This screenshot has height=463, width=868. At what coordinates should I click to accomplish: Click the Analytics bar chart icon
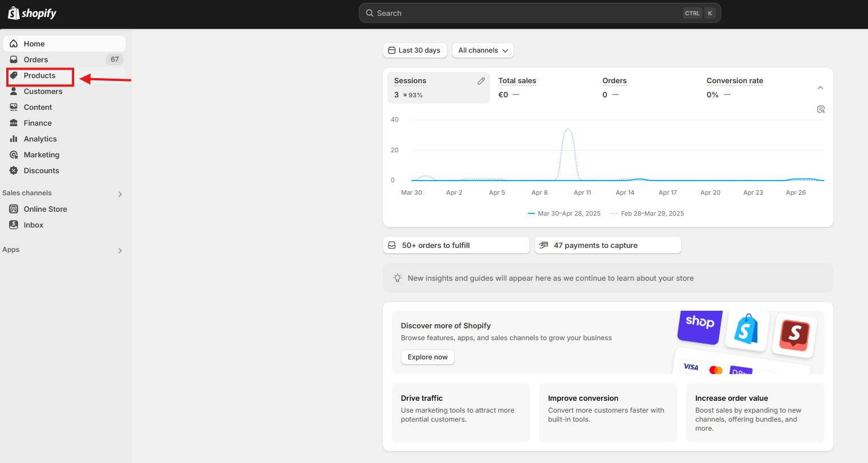click(14, 139)
